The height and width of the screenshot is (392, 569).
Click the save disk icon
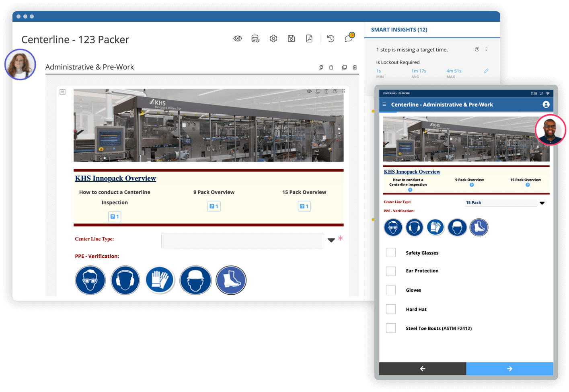tap(292, 39)
